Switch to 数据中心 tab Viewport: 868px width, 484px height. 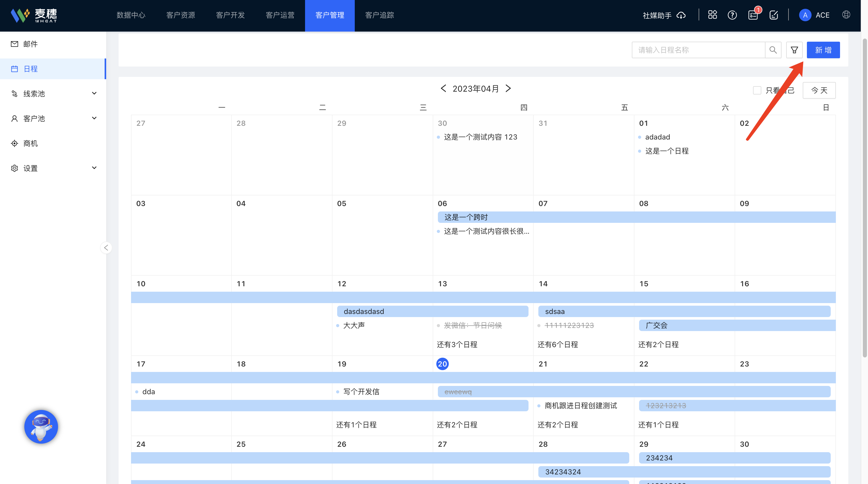click(131, 15)
